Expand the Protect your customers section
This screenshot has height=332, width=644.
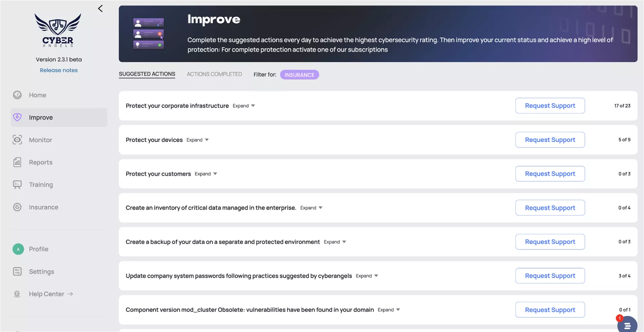tap(206, 174)
